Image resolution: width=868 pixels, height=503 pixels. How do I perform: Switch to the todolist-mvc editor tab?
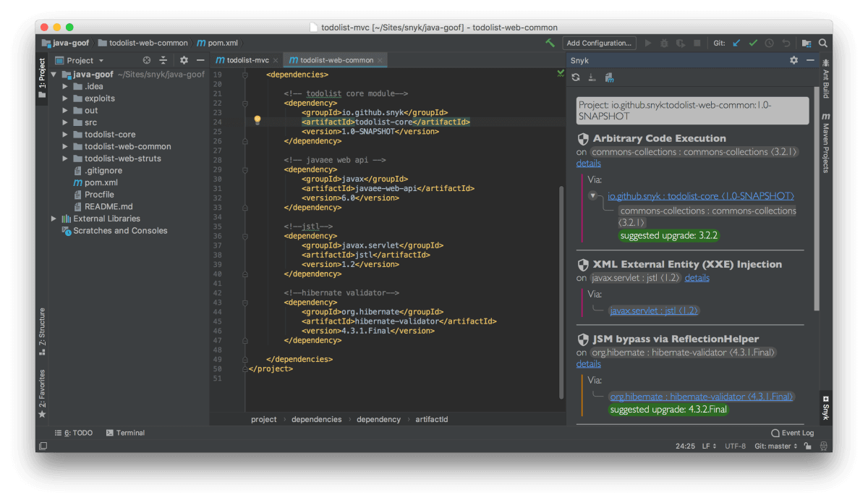[247, 60]
